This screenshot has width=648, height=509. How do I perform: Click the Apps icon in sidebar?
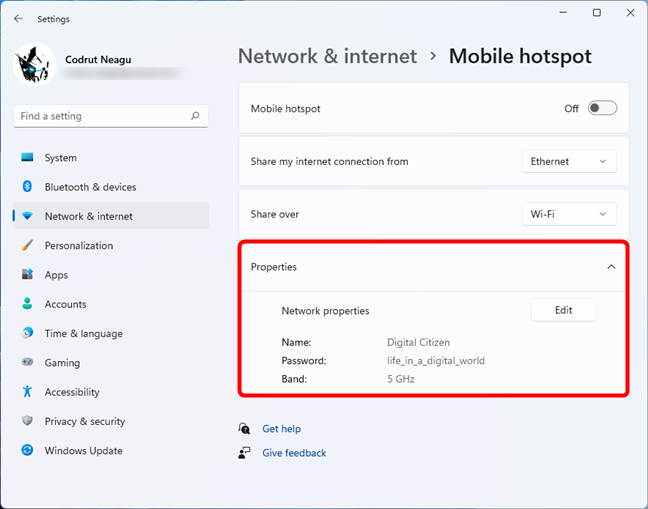(27, 275)
